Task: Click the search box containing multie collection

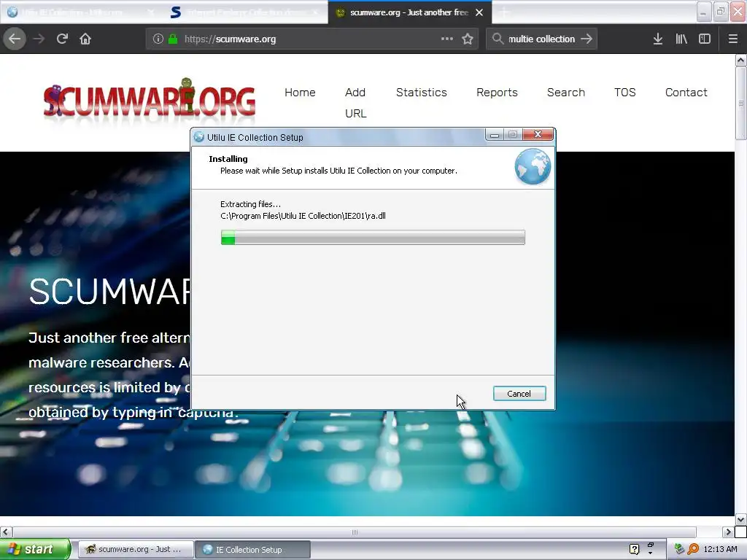Action: coord(541,39)
